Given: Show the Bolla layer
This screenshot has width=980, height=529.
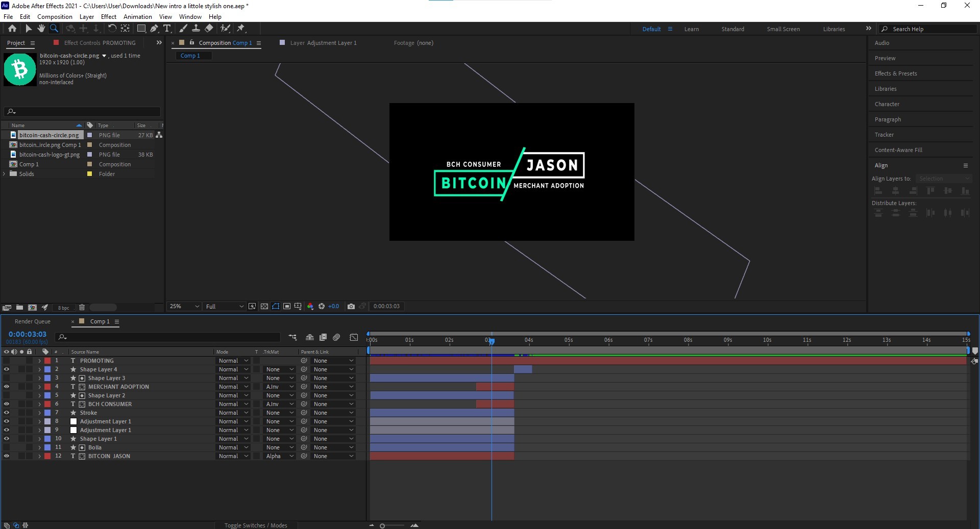Looking at the screenshot, I should (x=7, y=447).
